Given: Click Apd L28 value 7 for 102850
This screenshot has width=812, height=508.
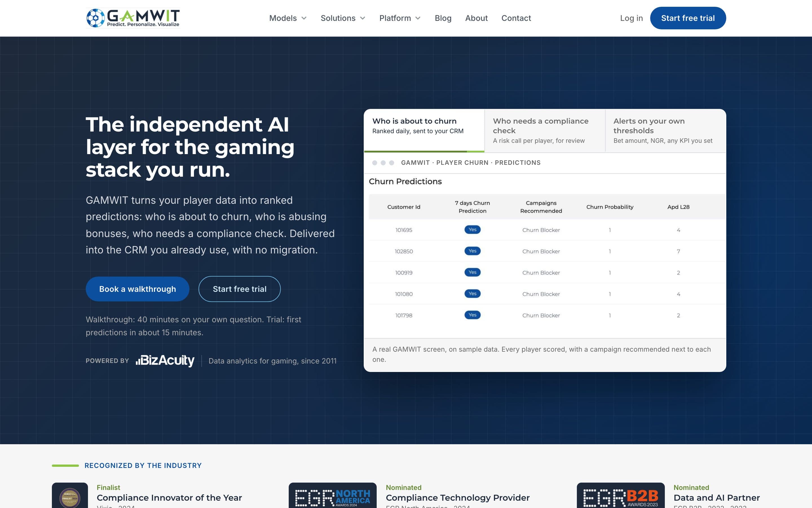Looking at the screenshot, I should tap(678, 251).
